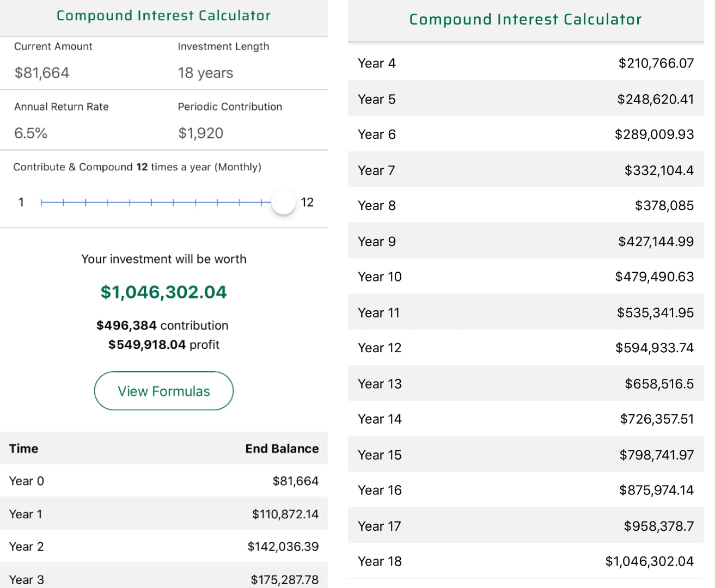The image size is (715, 588).
Task: Click the $1,046,302.04 investment worth total
Action: coord(163,292)
